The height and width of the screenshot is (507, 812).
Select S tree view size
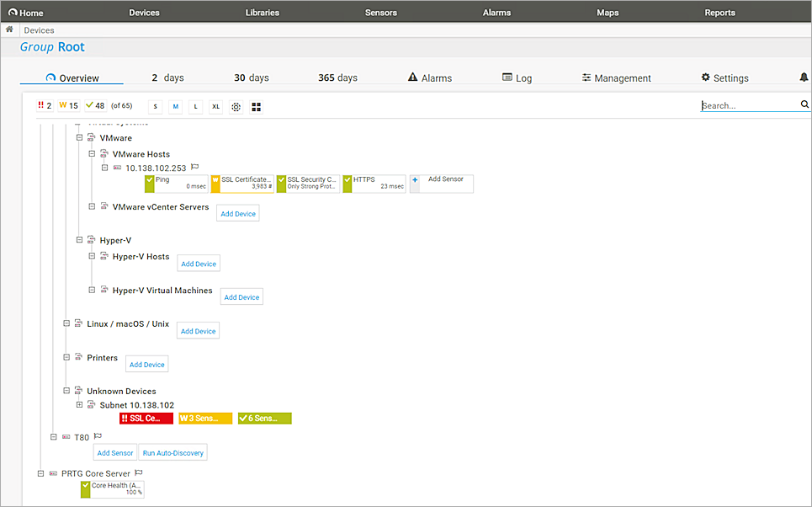pyautogui.click(x=156, y=107)
